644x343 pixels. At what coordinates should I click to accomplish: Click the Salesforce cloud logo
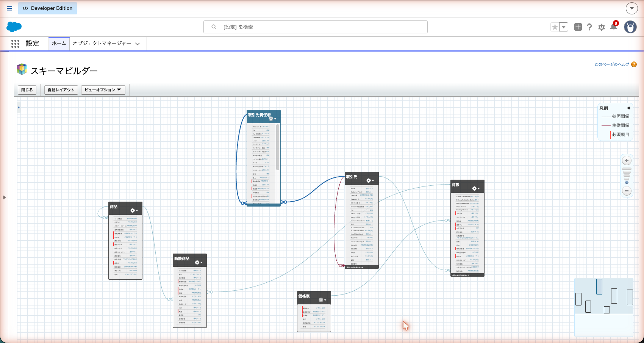tap(14, 27)
